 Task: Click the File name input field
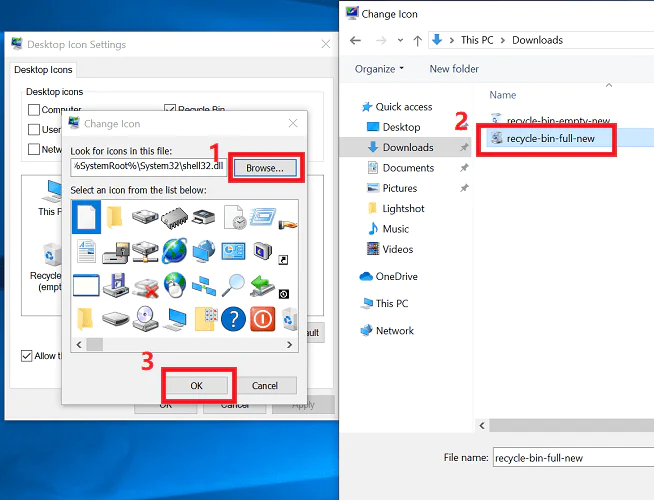tap(570, 458)
